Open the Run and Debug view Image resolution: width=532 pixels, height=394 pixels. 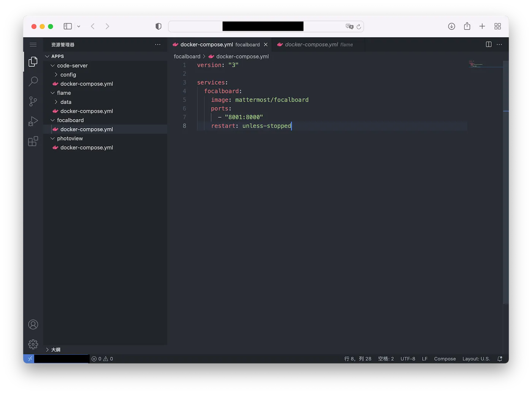33,121
